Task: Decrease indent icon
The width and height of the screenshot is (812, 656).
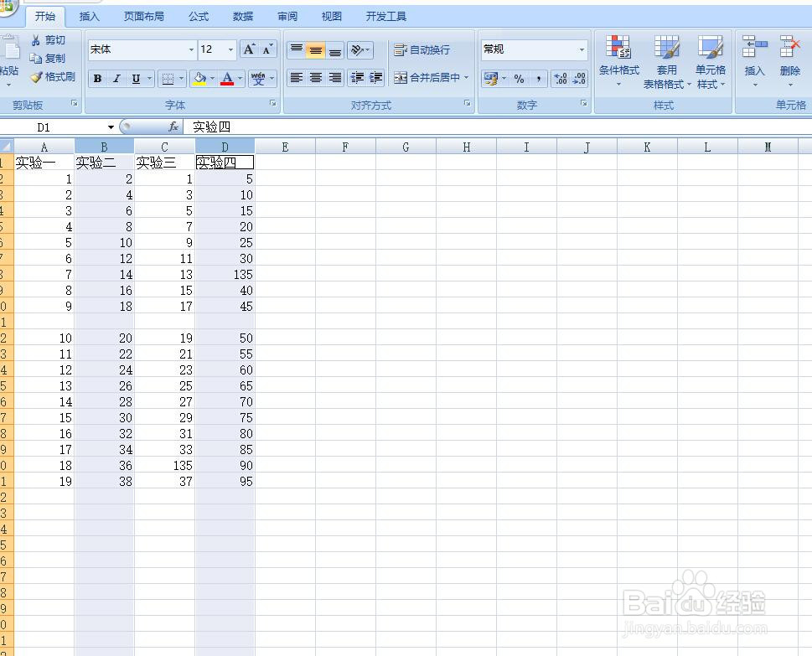Action: tap(357, 78)
